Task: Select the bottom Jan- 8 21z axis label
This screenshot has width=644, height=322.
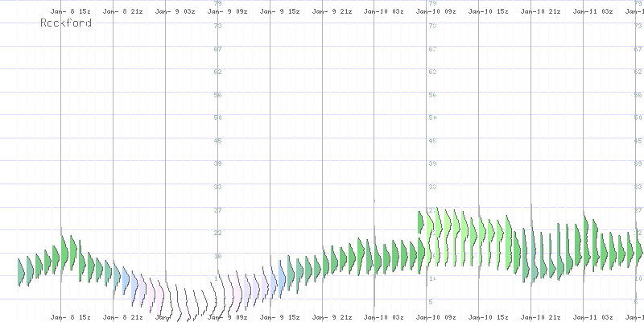Action: click(122, 317)
